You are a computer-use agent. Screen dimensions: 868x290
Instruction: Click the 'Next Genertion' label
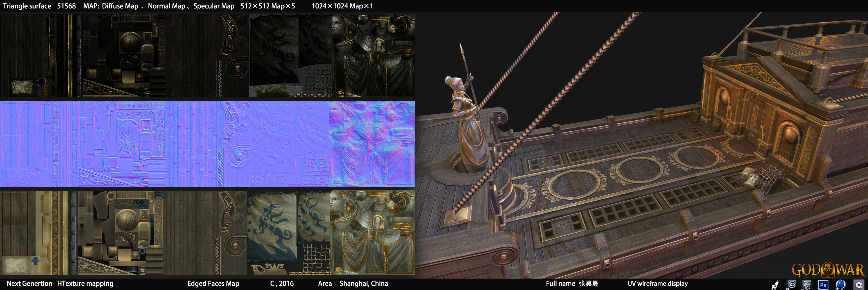[x=29, y=284]
